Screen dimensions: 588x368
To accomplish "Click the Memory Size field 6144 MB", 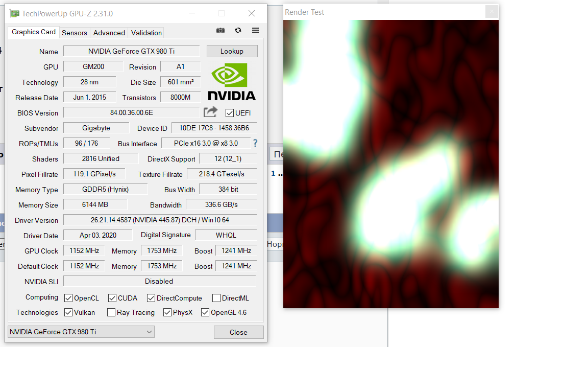I will click(95, 205).
